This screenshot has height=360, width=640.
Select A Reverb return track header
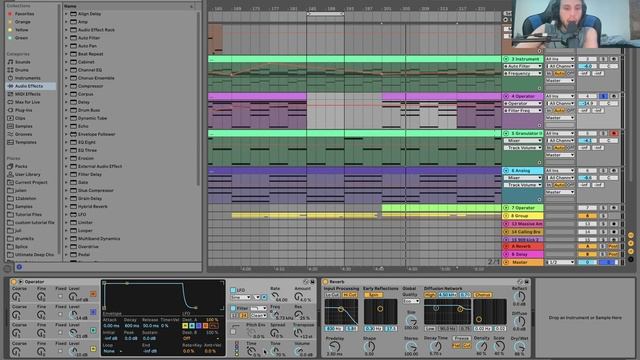click(x=523, y=247)
